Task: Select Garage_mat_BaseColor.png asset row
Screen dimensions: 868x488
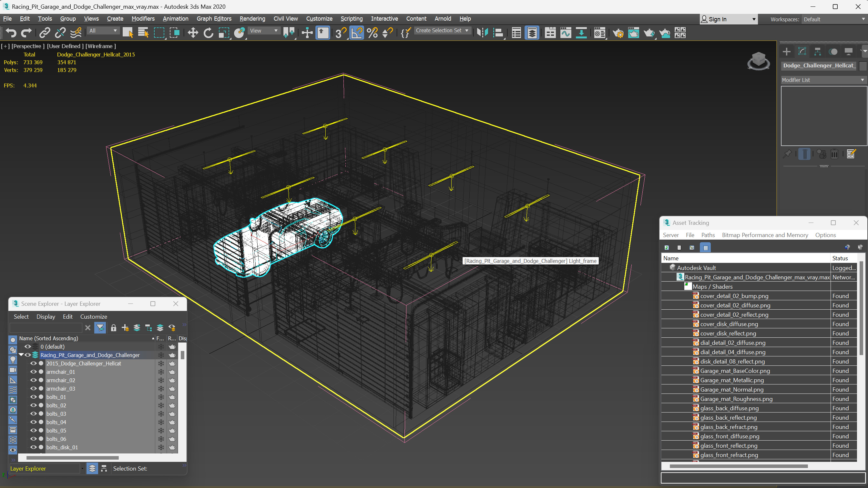Action: click(759, 371)
